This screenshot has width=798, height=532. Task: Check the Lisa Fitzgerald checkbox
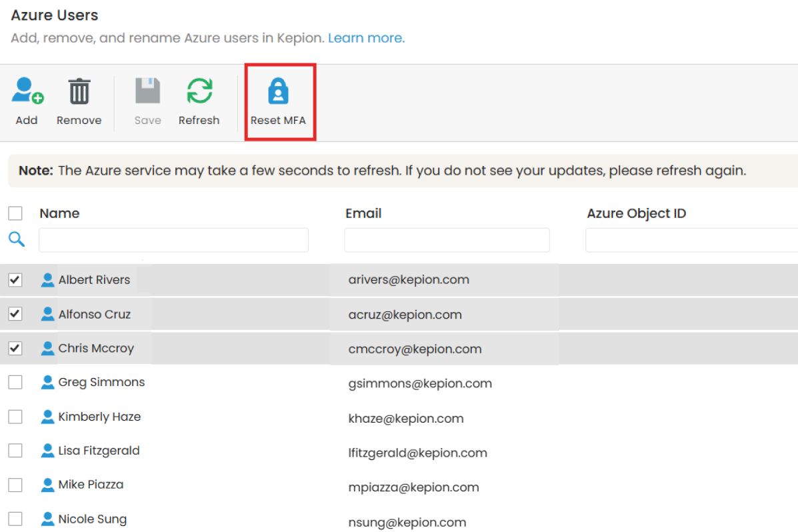(x=15, y=451)
